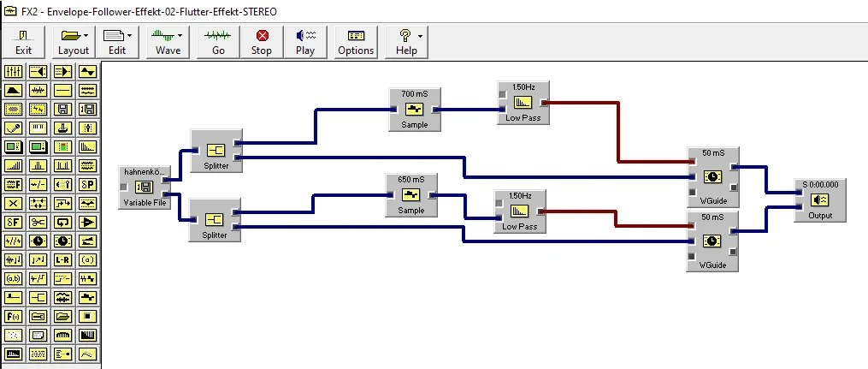The image size is (868, 369).
Task: Exit the application via Exit button
Action: click(x=23, y=42)
